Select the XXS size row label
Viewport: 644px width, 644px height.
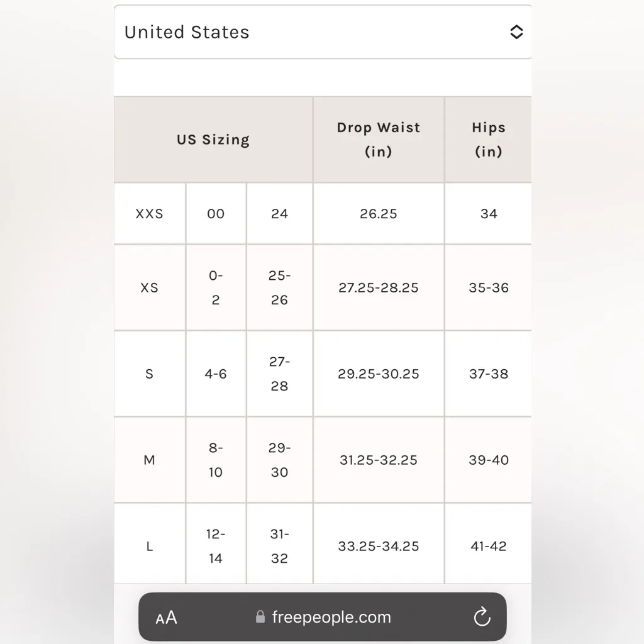[150, 214]
